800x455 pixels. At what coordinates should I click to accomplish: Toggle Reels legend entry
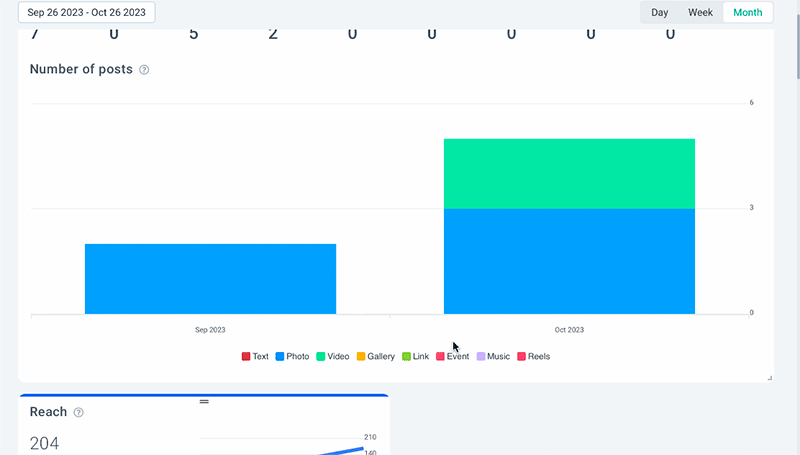point(533,356)
